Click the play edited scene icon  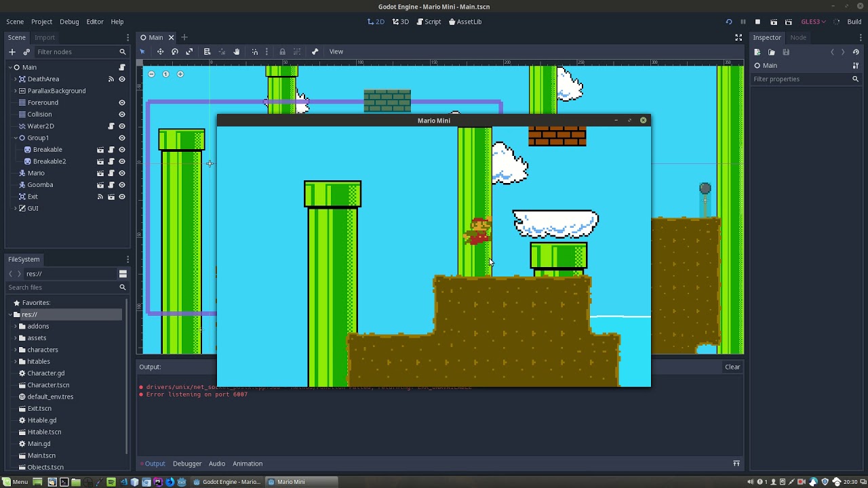click(774, 22)
